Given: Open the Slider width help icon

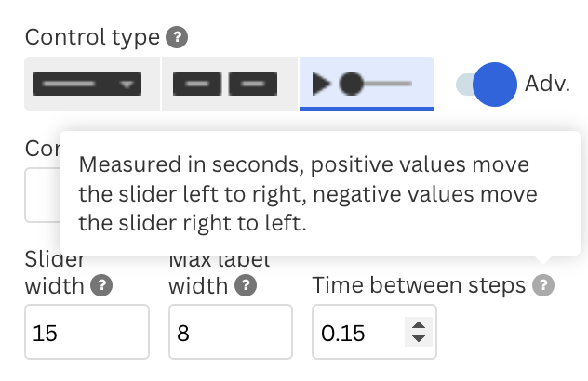Looking at the screenshot, I should [101, 285].
